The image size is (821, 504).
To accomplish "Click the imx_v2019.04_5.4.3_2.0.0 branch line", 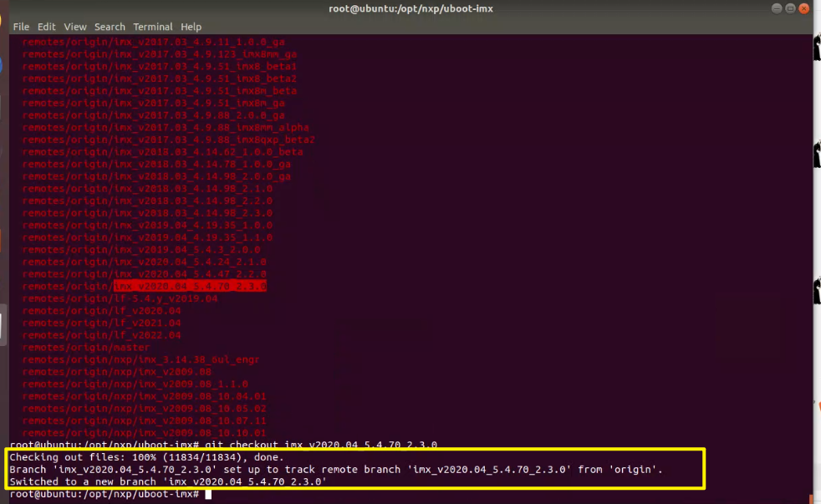I will (141, 250).
